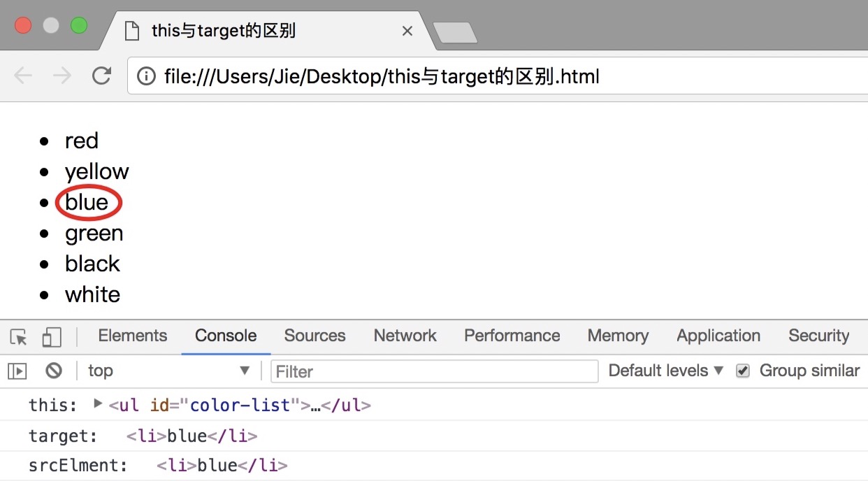Click the browser back arrow

coord(23,76)
